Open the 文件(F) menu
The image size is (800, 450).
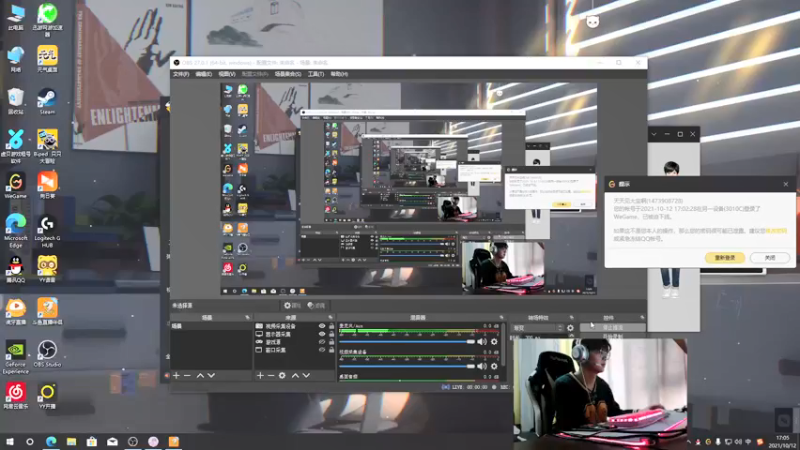point(181,74)
